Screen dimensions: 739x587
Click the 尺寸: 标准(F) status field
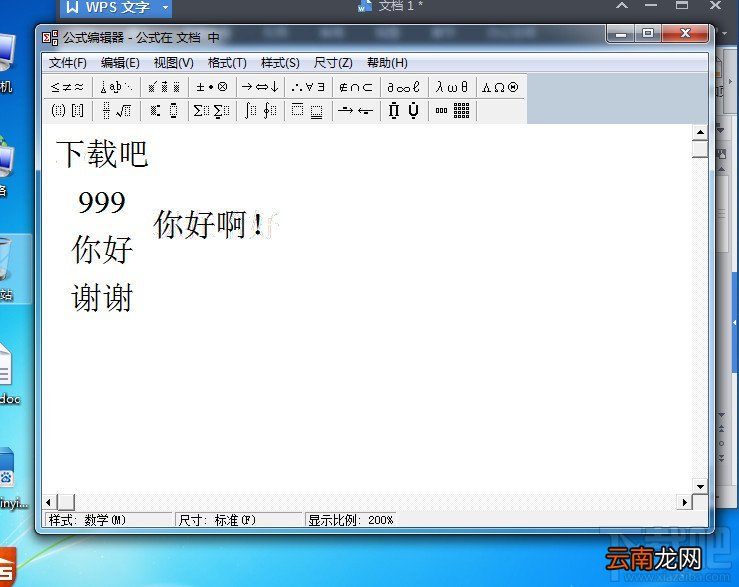pyautogui.click(x=238, y=520)
